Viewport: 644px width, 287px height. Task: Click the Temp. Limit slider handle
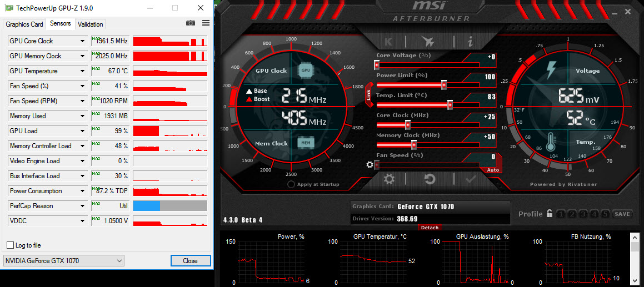(450, 105)
